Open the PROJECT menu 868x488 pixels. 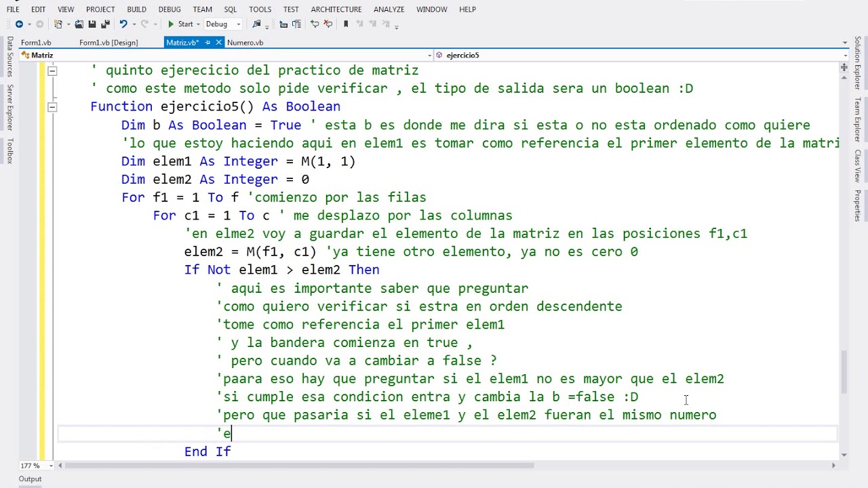[x=100, y=9]
